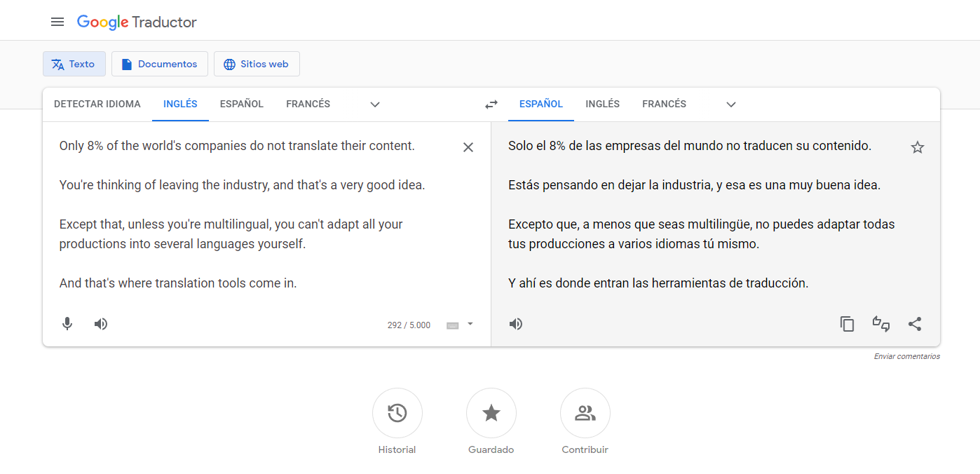Click the line 'You're thinking of leaving the industry'
Screen dimensions: 980x474
tap(165, 185)
